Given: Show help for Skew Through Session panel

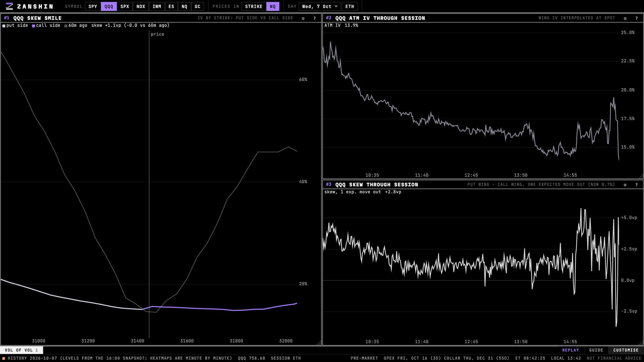Looking at the screenshot, I should 636,185.
